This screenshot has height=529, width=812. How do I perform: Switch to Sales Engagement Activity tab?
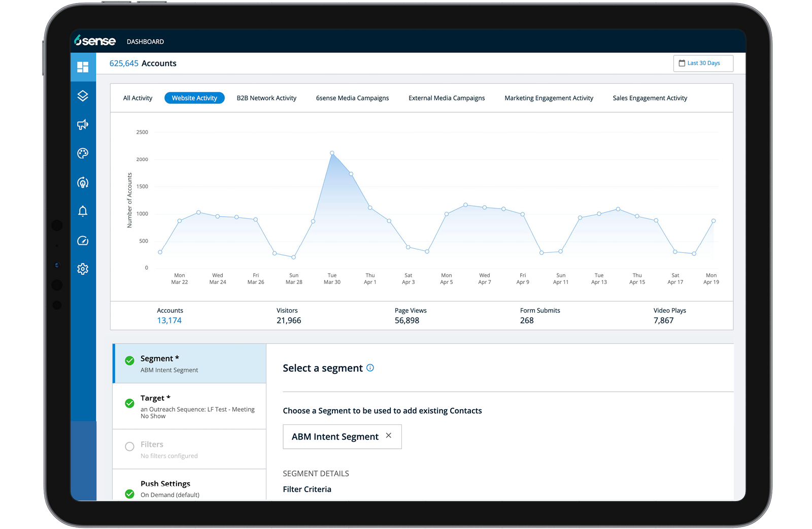[650, 98]
